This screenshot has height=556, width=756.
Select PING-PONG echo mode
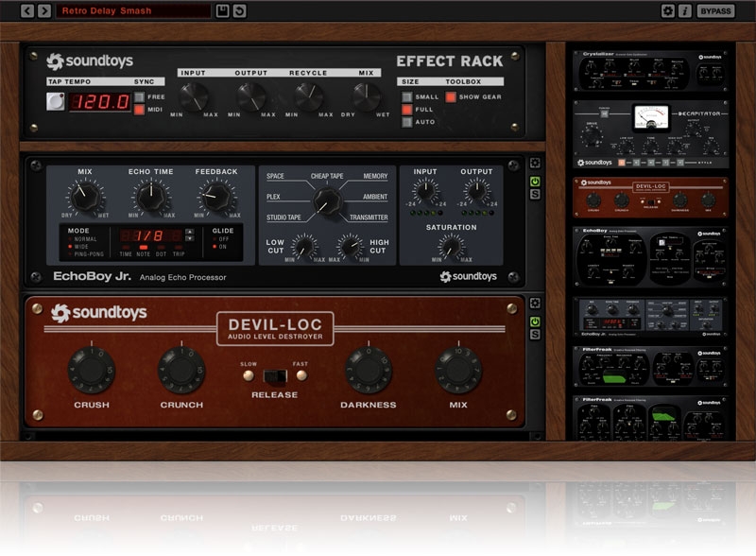(86, 253)
